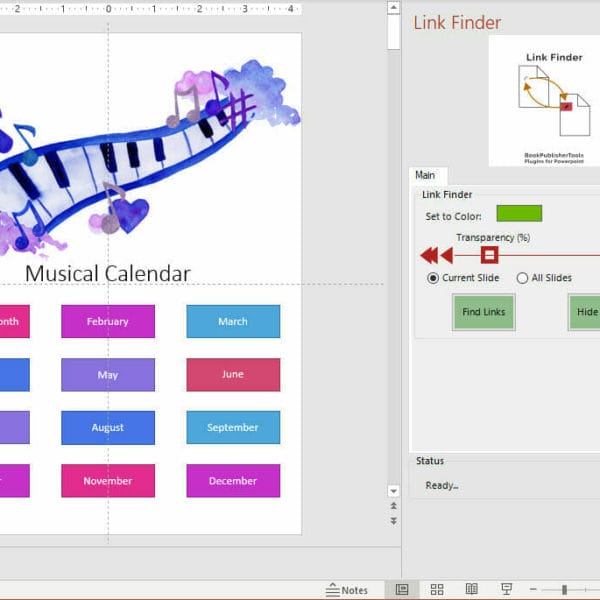The width and height of the screenshot is (600, 600).
Task: Click the February month button on slide
Action: (108, 321)
